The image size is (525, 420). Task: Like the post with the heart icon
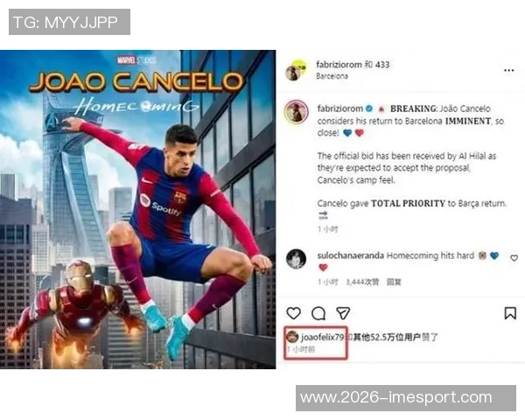[x=294, y=313]
